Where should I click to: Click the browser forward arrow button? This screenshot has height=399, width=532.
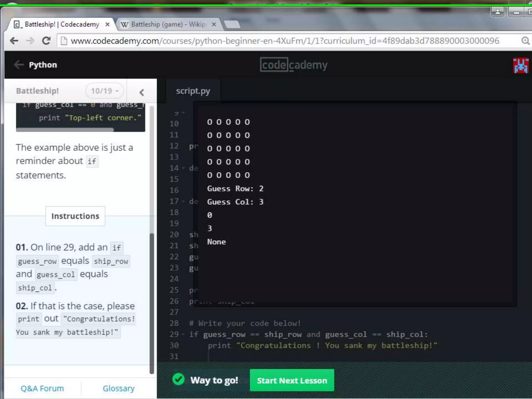30,41
